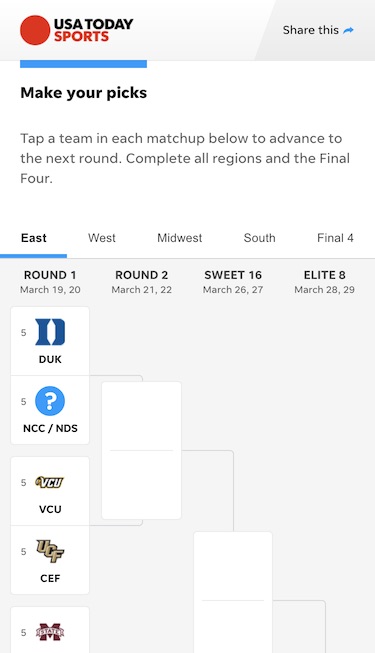Switch to the West region tab
This screenshot has width=375, height=653.
(x=102, y=238)
